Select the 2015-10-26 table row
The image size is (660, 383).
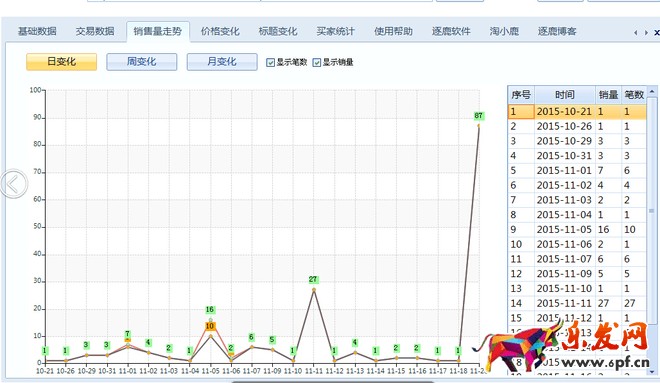click(577, 126)
